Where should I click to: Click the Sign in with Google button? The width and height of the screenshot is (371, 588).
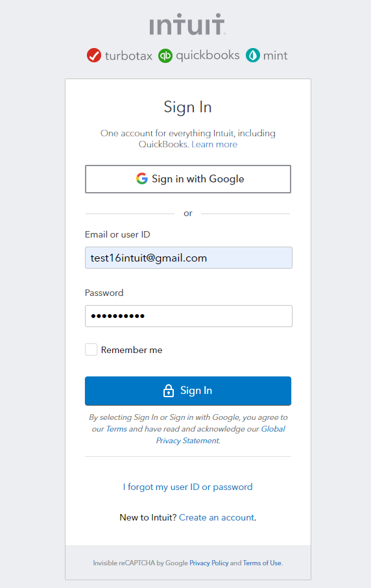click(188, 179)
